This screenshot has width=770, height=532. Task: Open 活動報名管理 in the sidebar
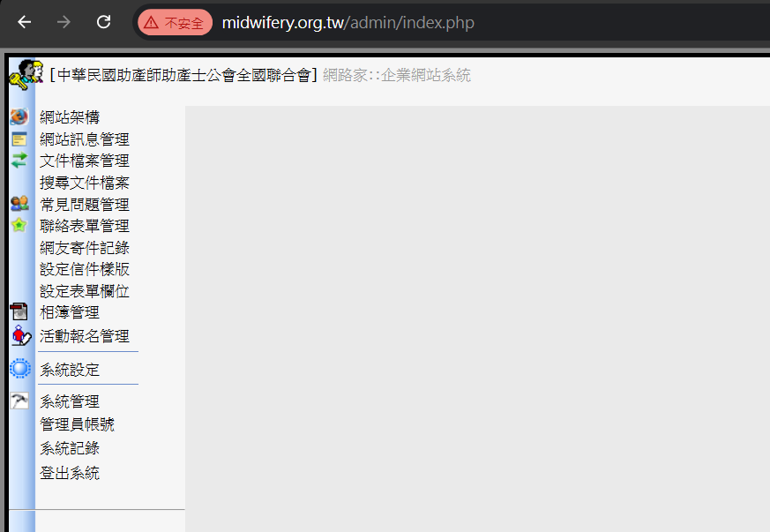click(x=85, y=336)
